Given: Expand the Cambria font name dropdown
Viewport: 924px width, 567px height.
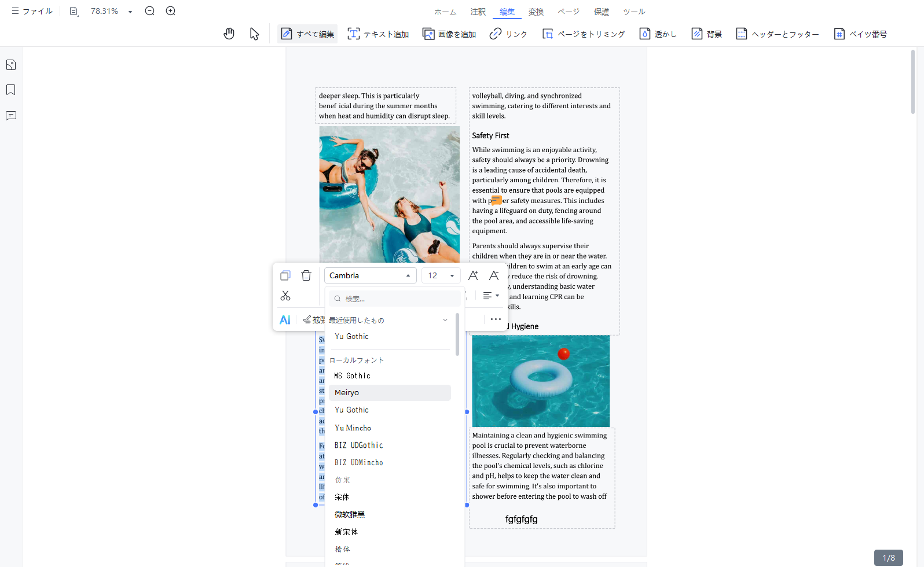Looking at the screenshot, I should point(370,275).
